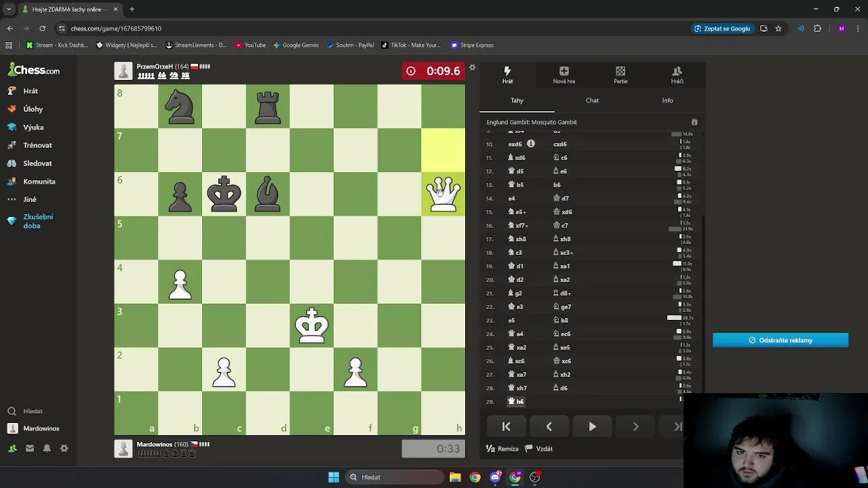The width and height of the screenshot is (868, 488).
Task: Bookmark page with the star icon
Action: [x=778, y=28]
